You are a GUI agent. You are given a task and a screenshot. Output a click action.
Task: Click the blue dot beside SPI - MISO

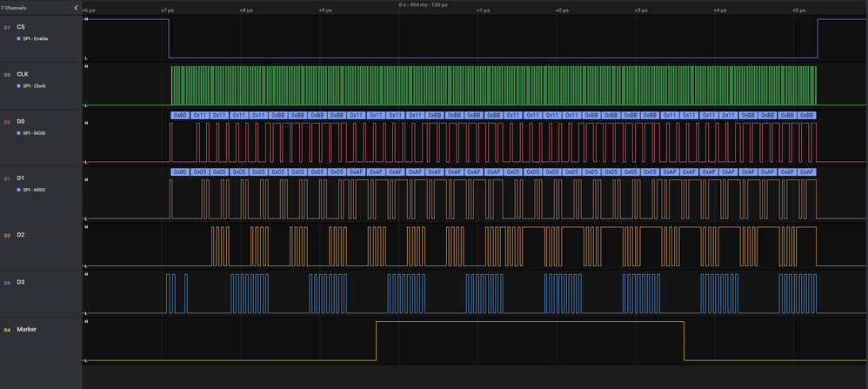tap(19, 190)
